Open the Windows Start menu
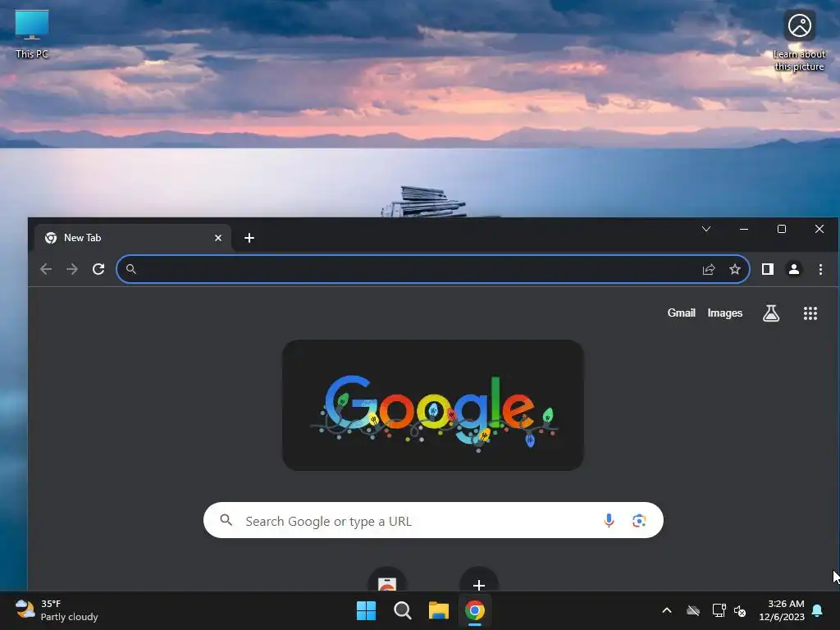 coord(367,610)
